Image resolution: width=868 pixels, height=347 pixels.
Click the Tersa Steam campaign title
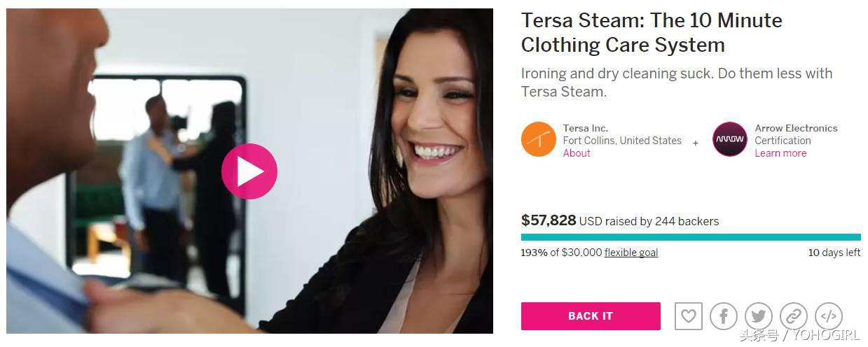click(651, 32)
